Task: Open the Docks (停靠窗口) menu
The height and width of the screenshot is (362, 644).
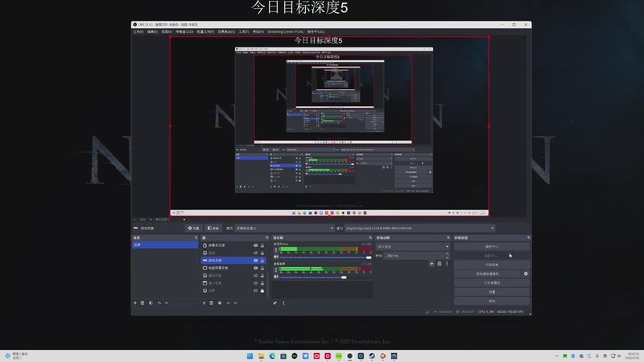Action: pos(184,31)
